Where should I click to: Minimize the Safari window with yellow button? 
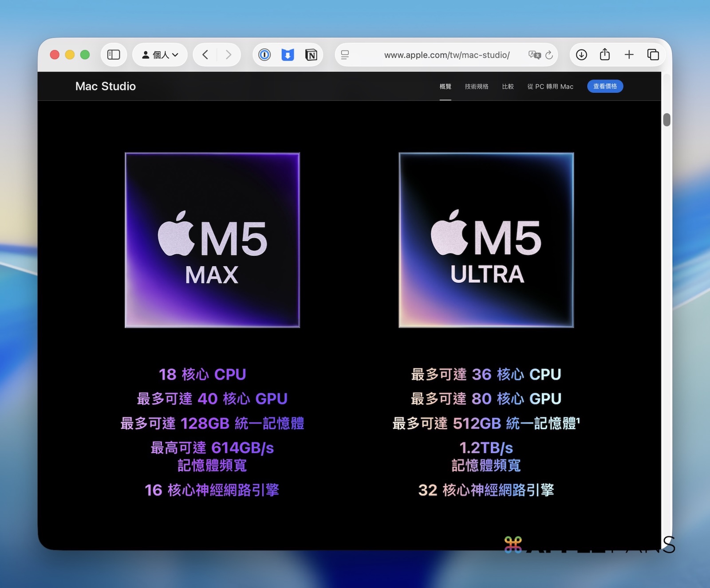(70, 55)
